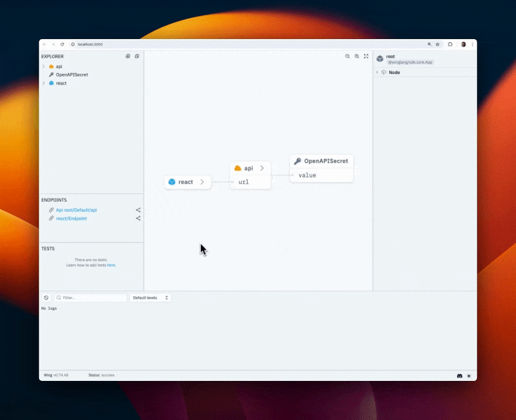516x420 pixels.
Task: Click the browser forward arrow
Action: click(x=53, y=44)
